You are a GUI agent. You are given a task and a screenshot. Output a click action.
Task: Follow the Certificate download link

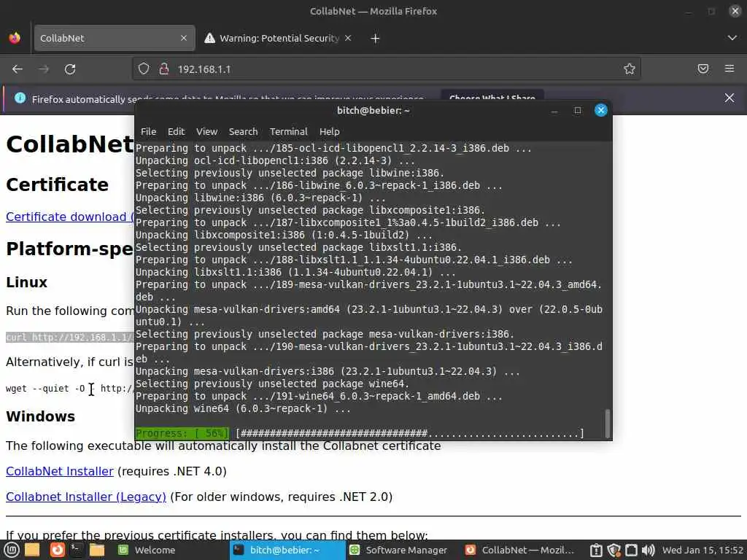pos(70,217)
